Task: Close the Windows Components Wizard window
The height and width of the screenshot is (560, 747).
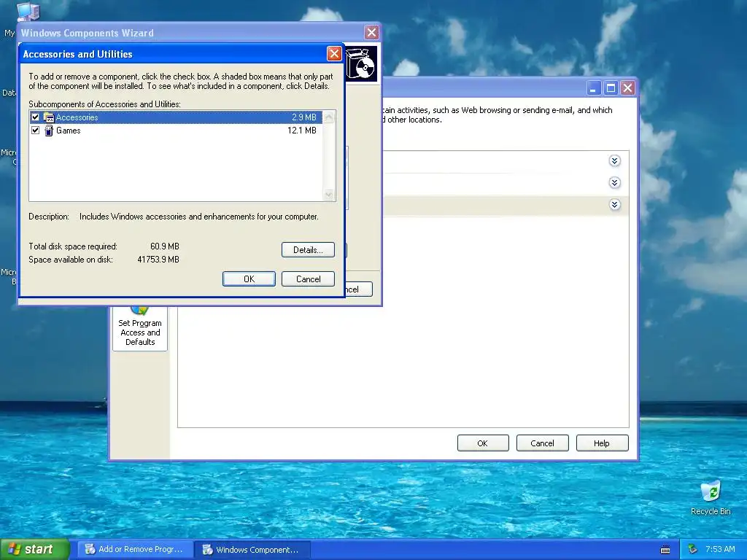Action: (371, 33)
